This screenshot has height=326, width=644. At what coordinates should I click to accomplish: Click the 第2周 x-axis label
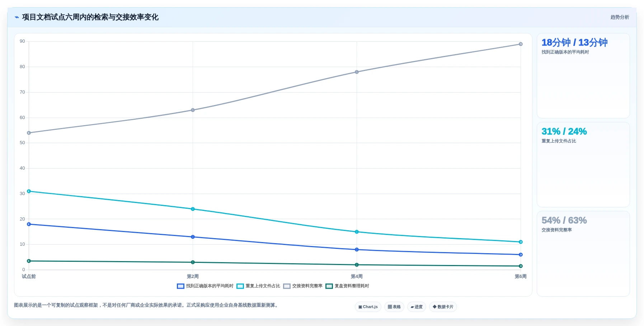coord(193,277)
